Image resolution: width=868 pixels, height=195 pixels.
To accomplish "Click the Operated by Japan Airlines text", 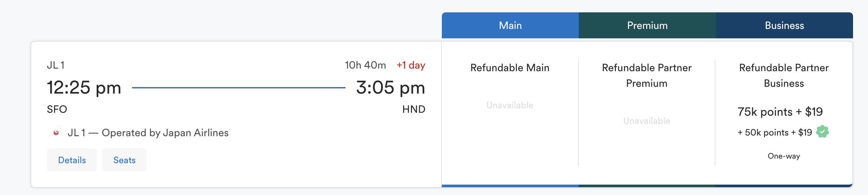I will tap(165, 133).
